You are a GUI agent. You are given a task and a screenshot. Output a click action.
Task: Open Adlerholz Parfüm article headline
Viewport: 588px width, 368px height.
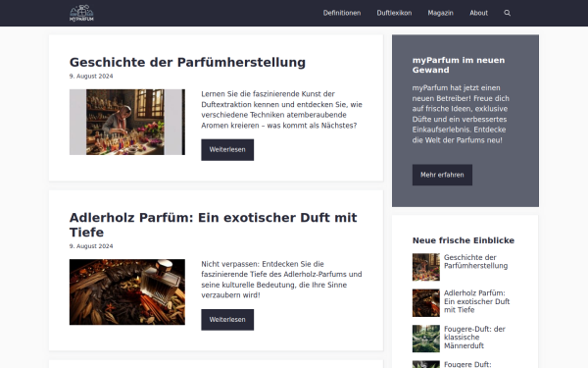click(213, 225)
